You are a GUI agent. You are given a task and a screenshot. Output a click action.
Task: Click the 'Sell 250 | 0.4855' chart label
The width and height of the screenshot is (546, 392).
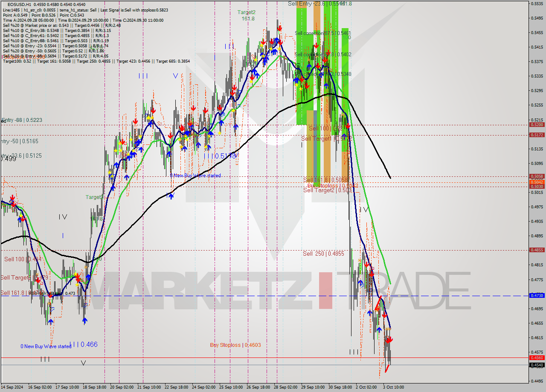[x=323, y=254]
